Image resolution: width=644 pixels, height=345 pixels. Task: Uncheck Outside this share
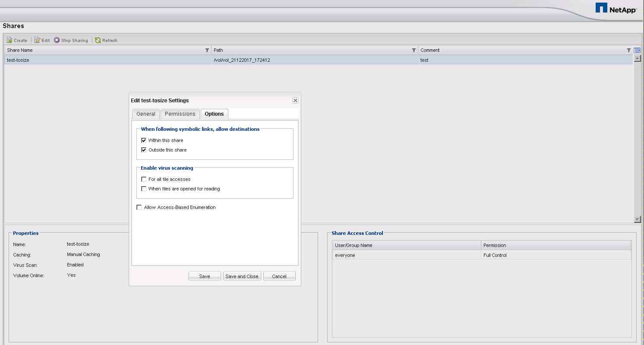coord(144,150)
